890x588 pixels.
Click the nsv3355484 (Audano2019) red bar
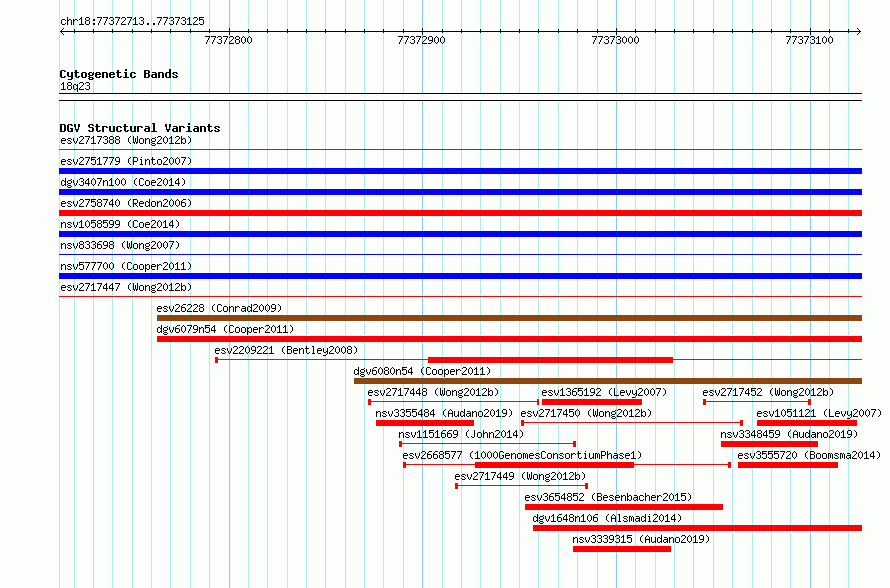tap(425, 423)
